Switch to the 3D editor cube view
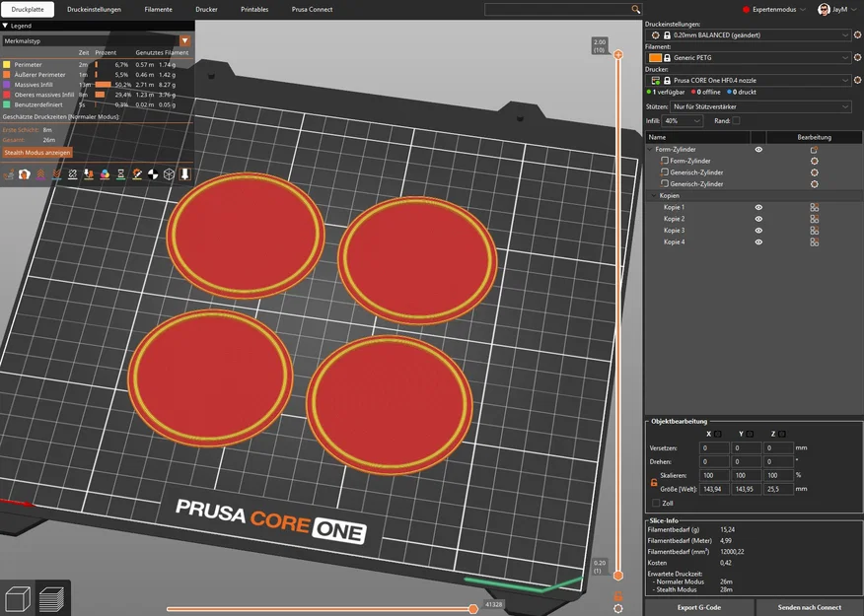Viewport: 864px width, 616px height. coord(18,598)
